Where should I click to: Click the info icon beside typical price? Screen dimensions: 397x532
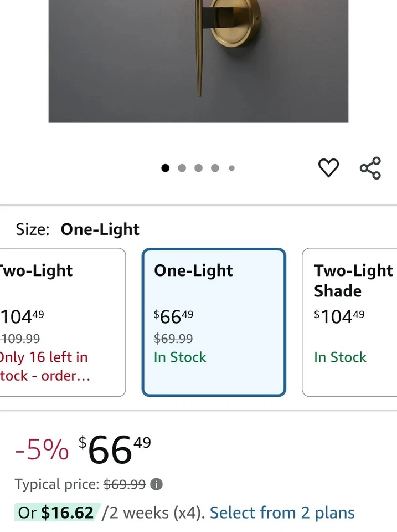point(156,484)
